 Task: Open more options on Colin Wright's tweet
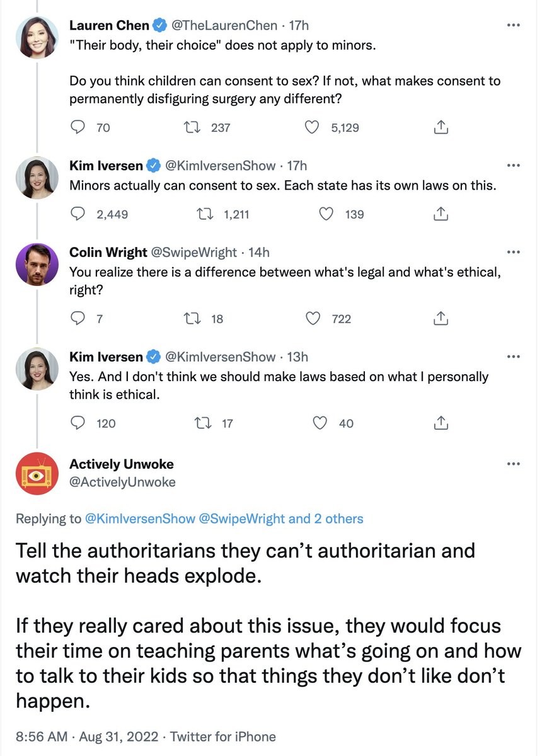point(514,253)
